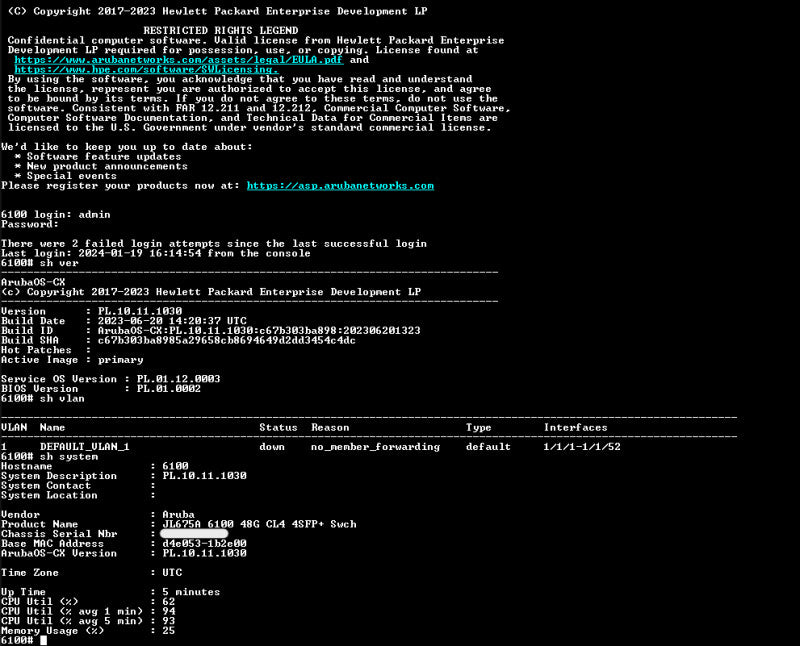This screenshot has height=646, width=800.
Task: Click the '6100 login: admin' line
Action: (56, 215)
